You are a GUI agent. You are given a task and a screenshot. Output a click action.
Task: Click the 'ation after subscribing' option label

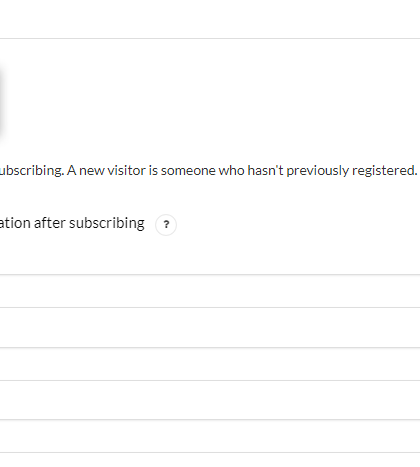pyautogui.click(x=72, y=223)
